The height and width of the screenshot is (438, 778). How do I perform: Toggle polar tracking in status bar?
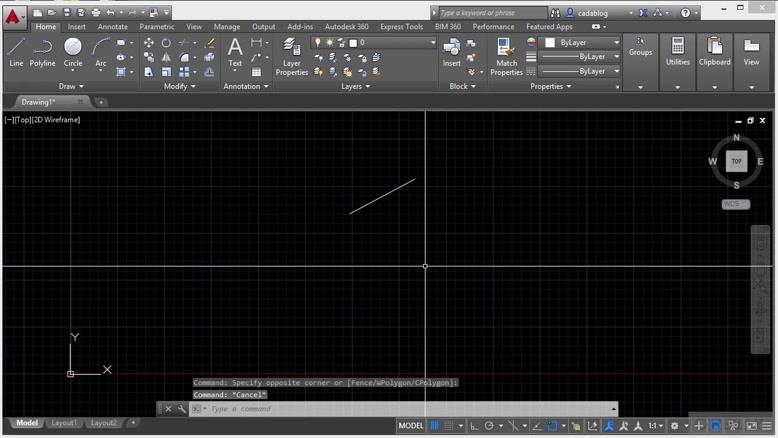tap(489, 426)
